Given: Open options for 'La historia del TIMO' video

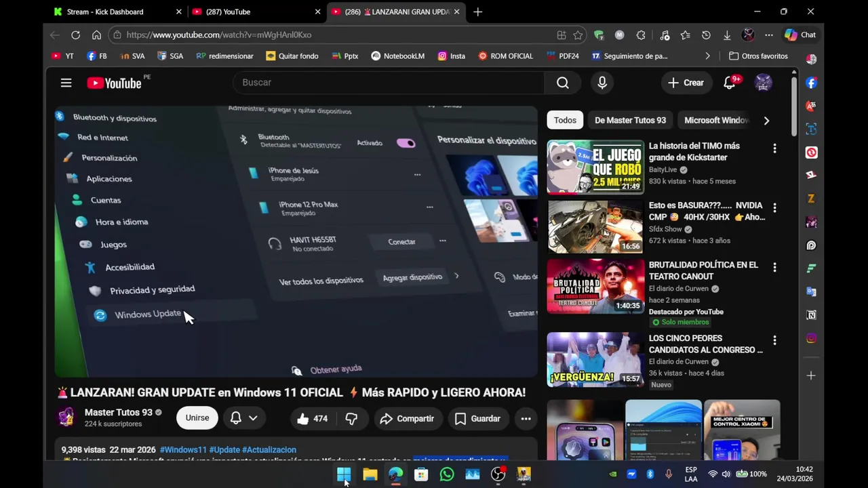Looking at the screenshot, I should (x=774, y=148).
